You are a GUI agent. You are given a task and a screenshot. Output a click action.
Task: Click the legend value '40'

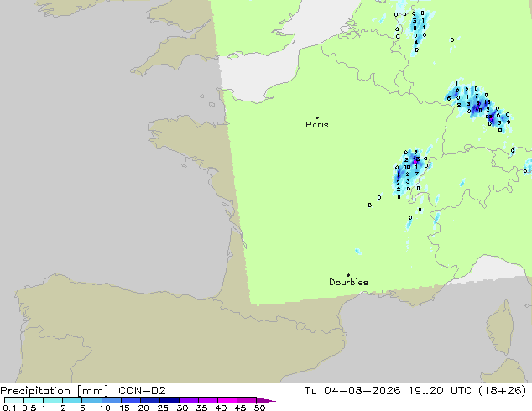click(x=221, y=408)
